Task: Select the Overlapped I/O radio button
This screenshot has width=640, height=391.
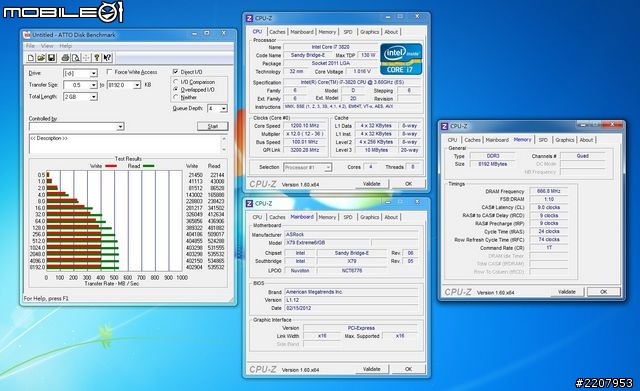Action: pyautogui.click(x=176, y=89)
